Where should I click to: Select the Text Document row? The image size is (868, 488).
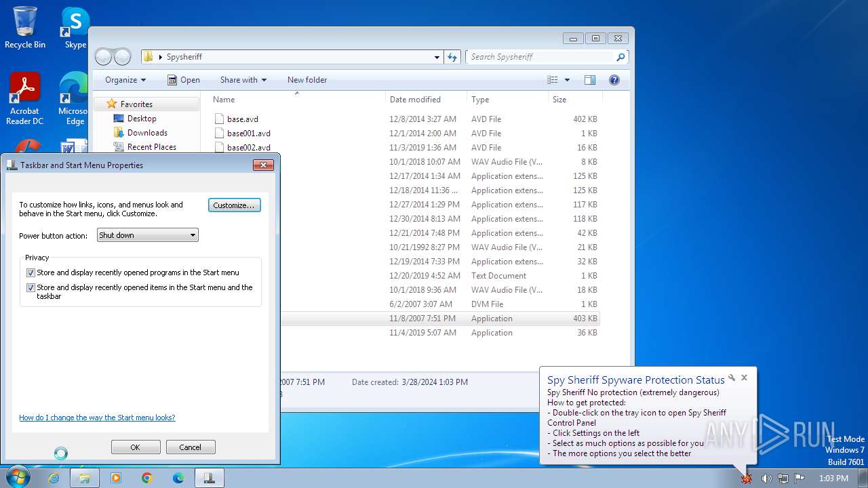click(x=440, y=276)
